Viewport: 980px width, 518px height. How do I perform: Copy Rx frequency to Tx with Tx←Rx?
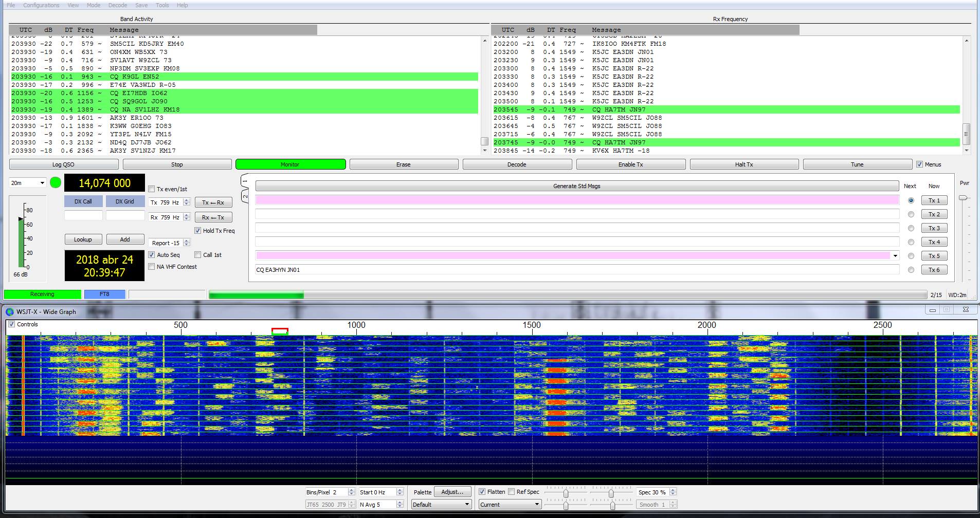coord(213,202)
